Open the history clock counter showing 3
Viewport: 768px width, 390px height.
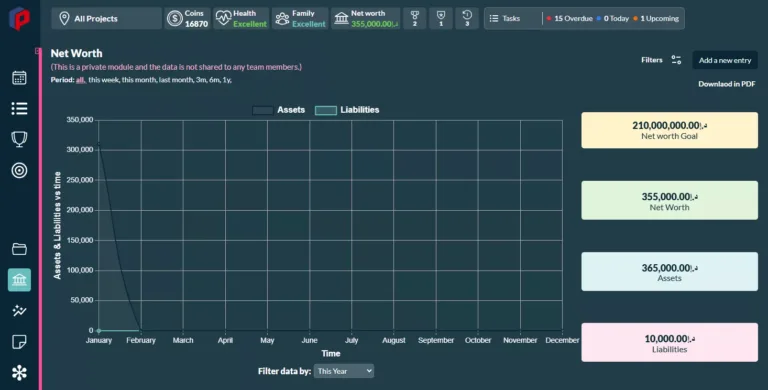pos(467,19)
